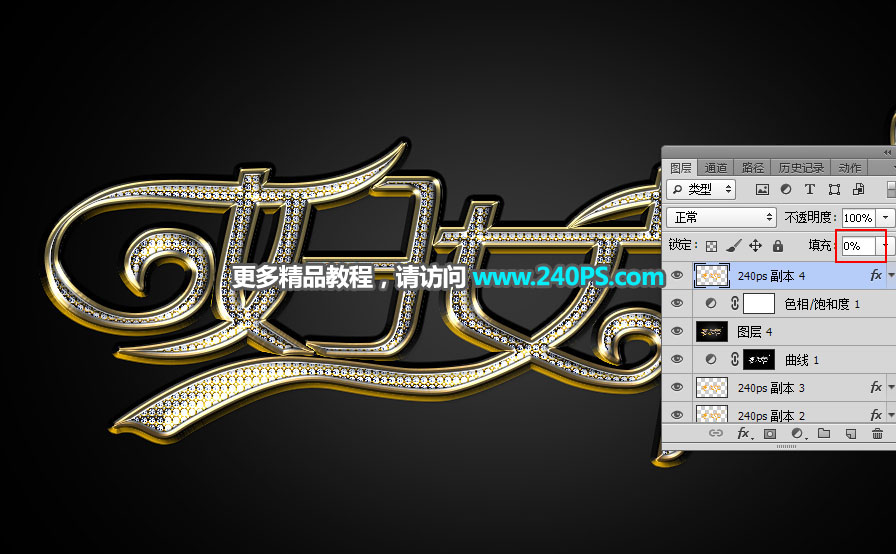Screen dimensions: 896x554
Task: Open the 正常 blend mode dropdown
Action: pos(721,218)
